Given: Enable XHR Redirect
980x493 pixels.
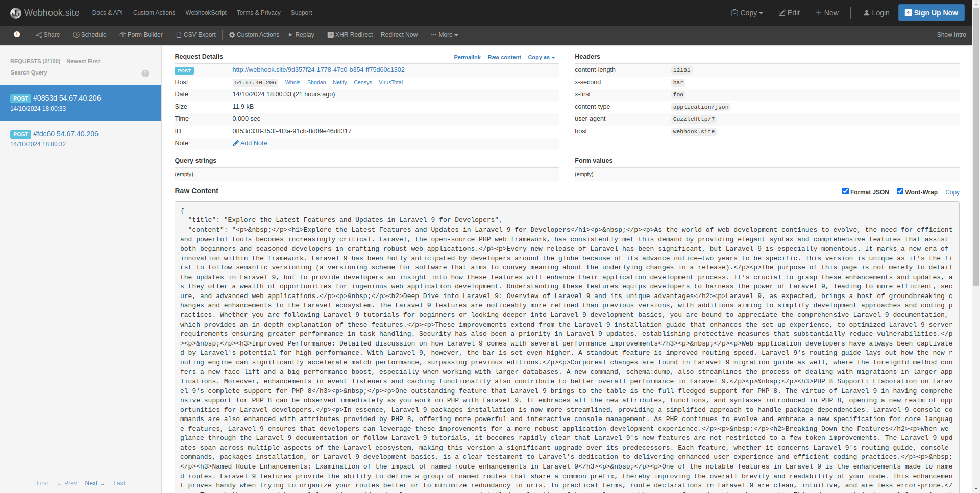Looking at the screenshot, I should tap(350, 35).
